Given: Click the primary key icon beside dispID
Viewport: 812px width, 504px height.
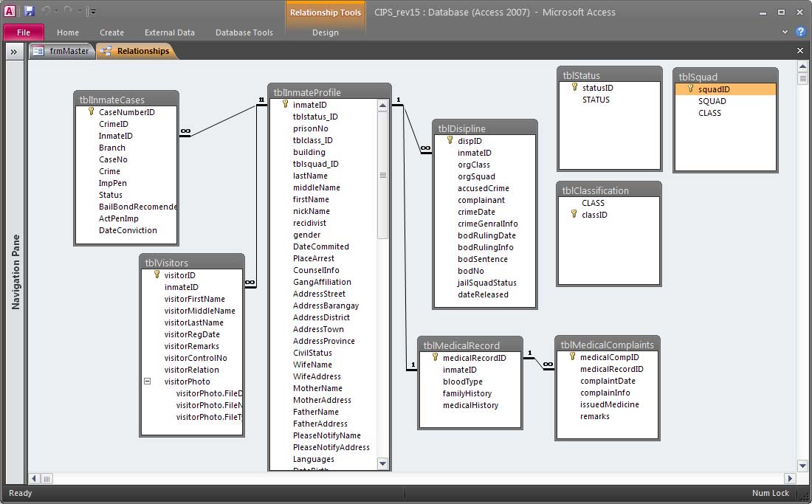Looking at the screenshot, I should pyautogui.click(x=450, y=140).
